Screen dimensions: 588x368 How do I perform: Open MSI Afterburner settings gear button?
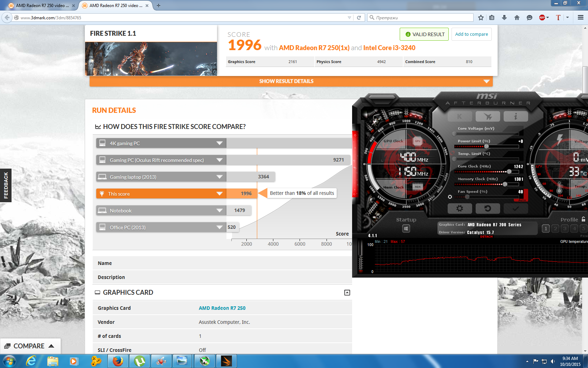(x=460, y=209)
